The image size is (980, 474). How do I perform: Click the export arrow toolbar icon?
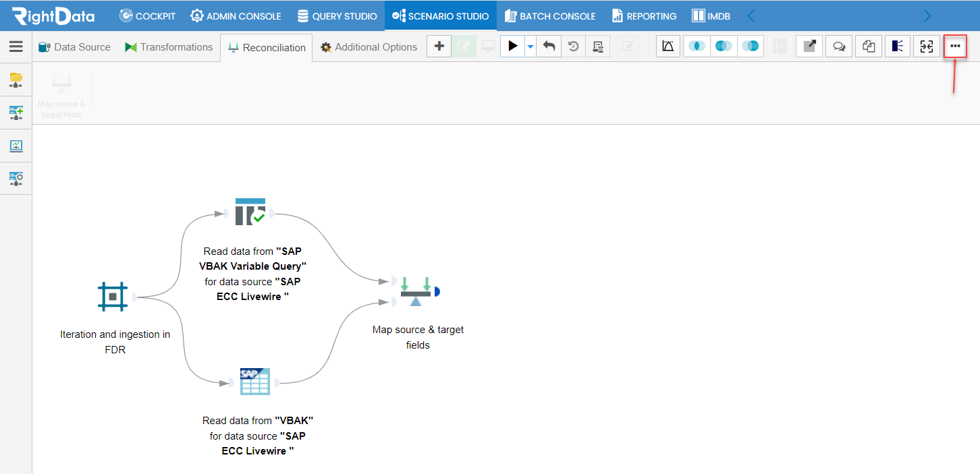coord(809,46)
